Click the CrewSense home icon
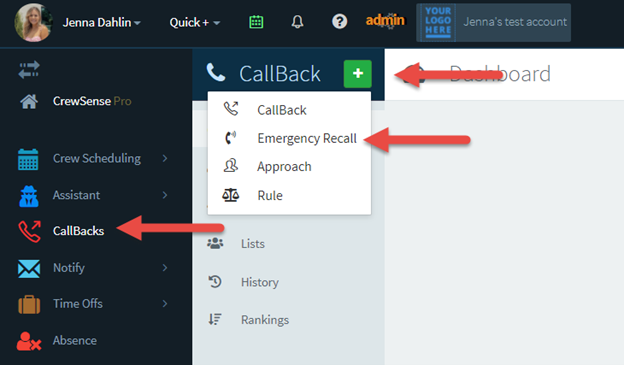The width and height of the screenshot is (624, 365). [29, 101]
